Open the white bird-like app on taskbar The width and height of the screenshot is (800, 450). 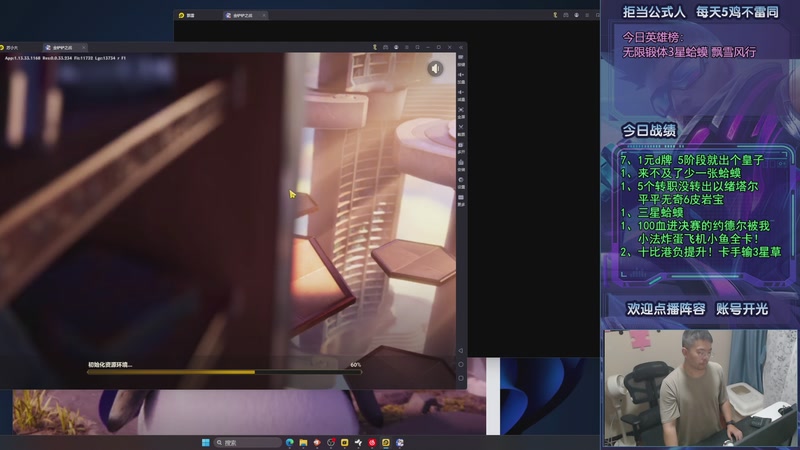click(x=358, y=442)
